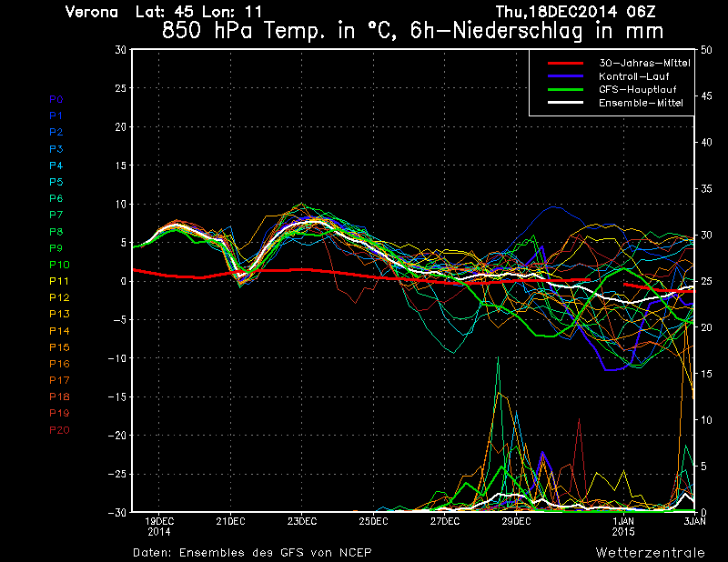Click the P18 ensemble member label
This screenshot has height=562, width=728.
click(x=59, y=396)
